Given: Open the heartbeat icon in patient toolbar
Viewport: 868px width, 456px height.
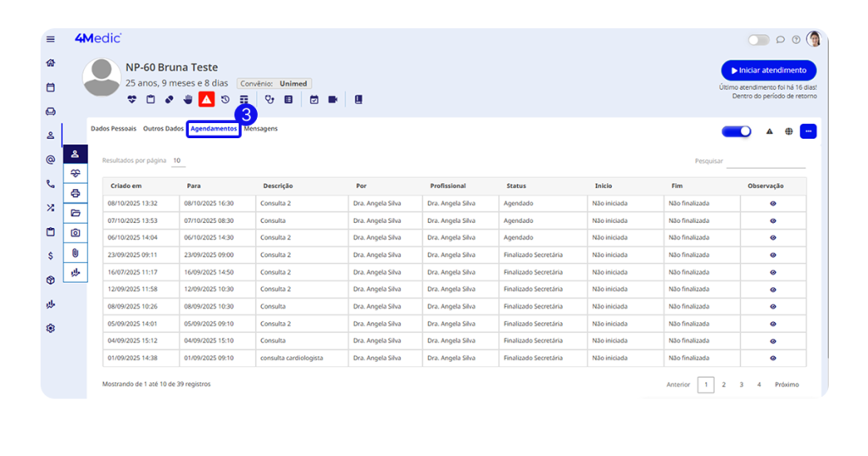Looking at the screenshot, I should pyautogui.click(x=131, y=99).
